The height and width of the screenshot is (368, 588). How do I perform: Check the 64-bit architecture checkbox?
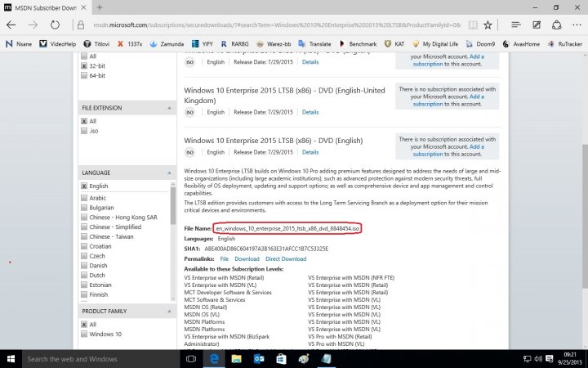84,75
